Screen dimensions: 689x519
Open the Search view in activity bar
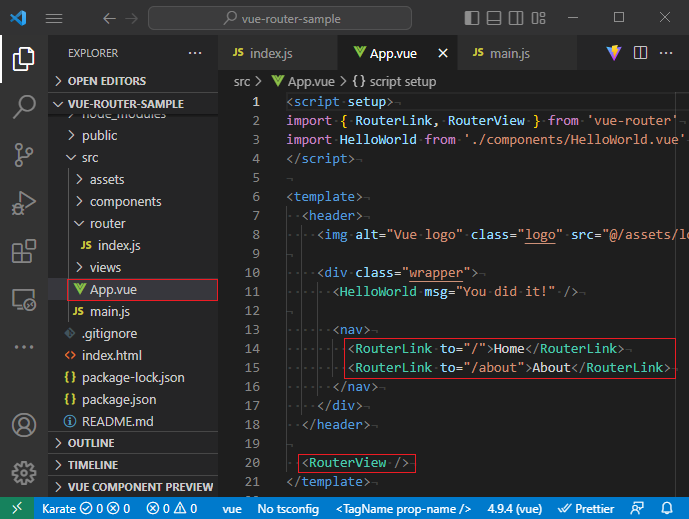[x=24, y=107]
